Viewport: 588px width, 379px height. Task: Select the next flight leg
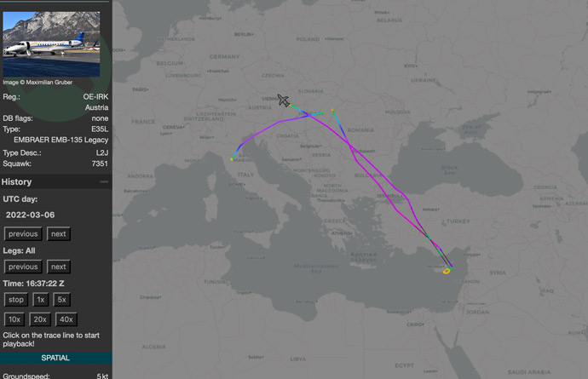click(x=58, y=267)
